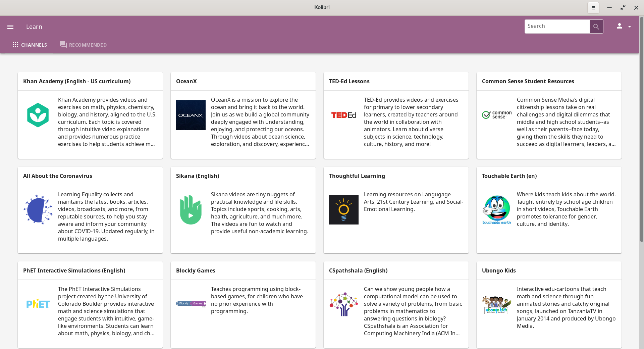The width and height of the screenshot is (644, 349).
Task: Open the CSpathshala (English) channel title
Action: 358,271
